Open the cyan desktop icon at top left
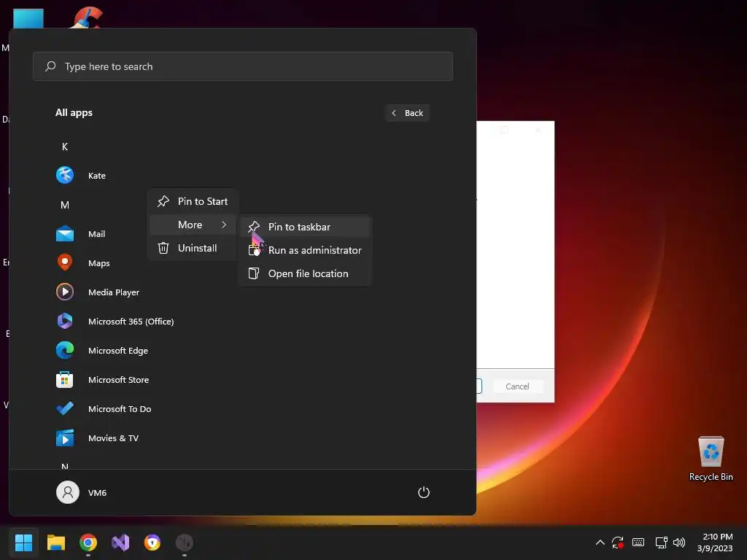The height and width of the screenshot is (560, 747). [28, 19]
